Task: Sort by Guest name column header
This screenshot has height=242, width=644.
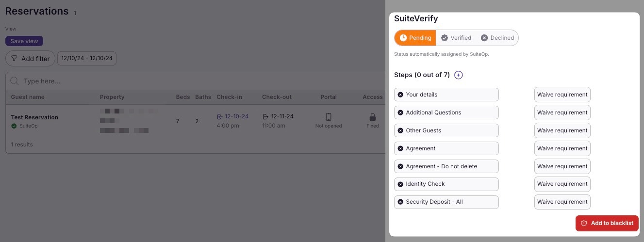Action: (28, 97)
